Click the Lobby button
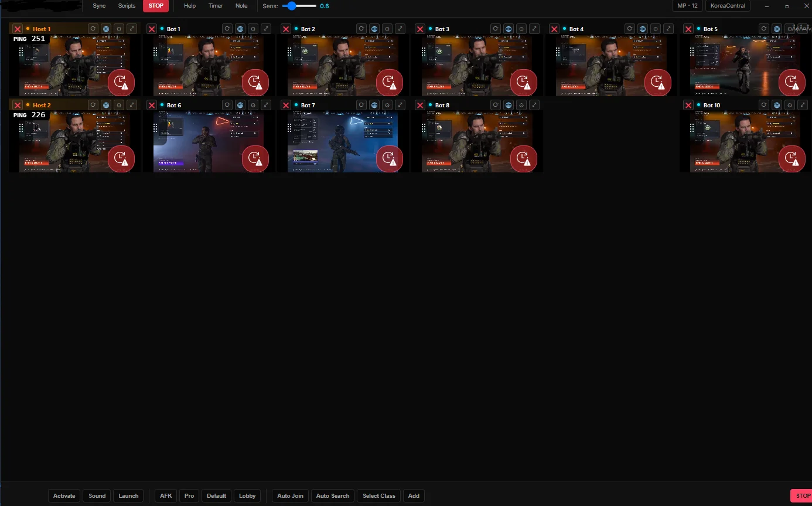The height and width of the screenshot is (506, 812). pos(247,495)
